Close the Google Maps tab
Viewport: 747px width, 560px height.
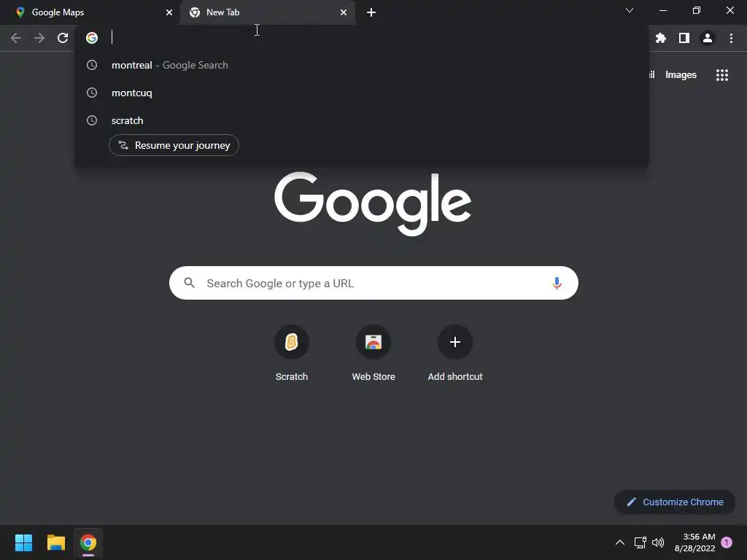pyautogui.click(x=169, y=12)
